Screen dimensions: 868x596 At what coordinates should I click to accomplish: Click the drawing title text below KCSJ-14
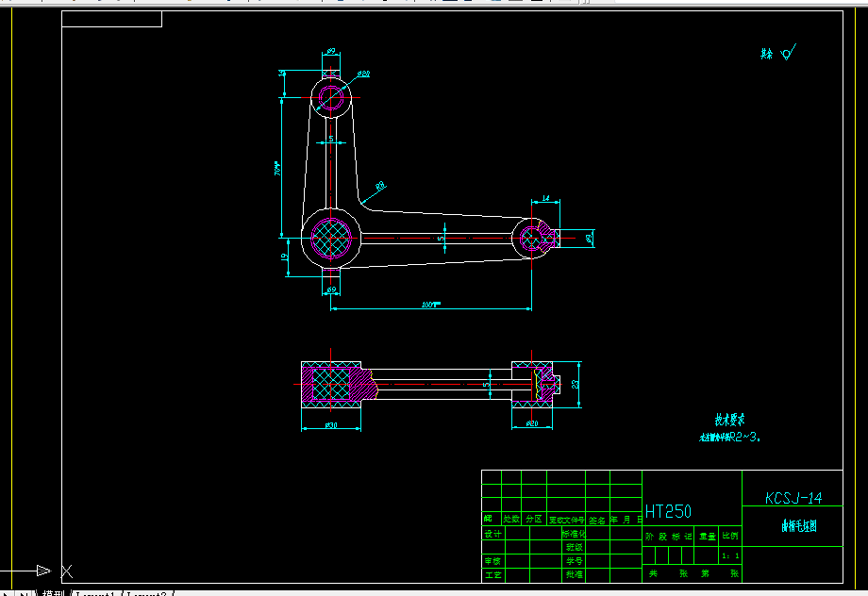coord(799,526)
